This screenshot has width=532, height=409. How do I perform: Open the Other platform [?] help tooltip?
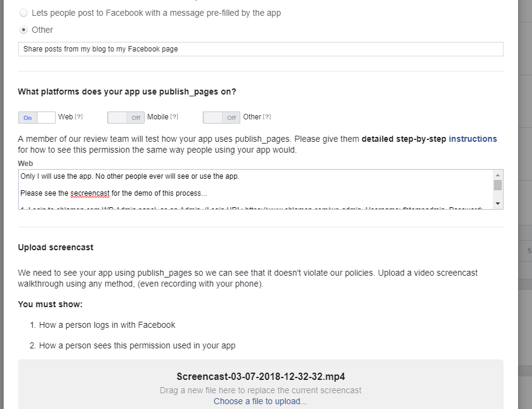pyautogui.click(x=267, y=117)
